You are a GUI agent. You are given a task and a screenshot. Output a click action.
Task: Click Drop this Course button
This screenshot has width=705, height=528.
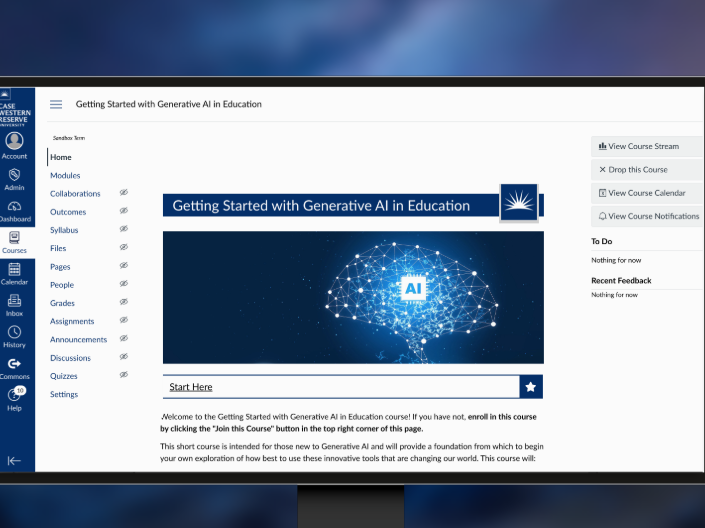click(647, 170)
